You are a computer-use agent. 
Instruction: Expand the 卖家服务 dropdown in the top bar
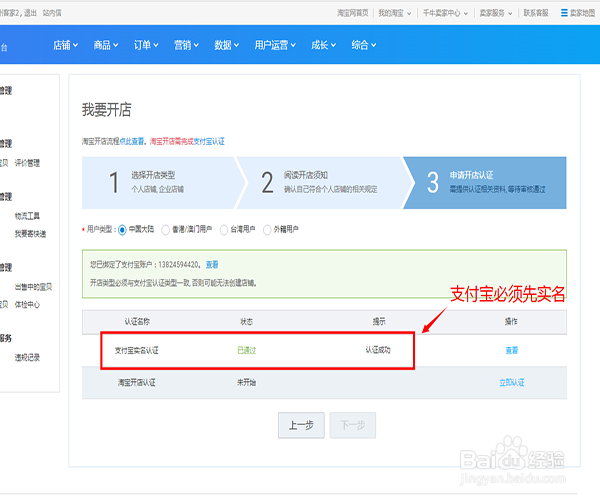click(x=496, y=13)
